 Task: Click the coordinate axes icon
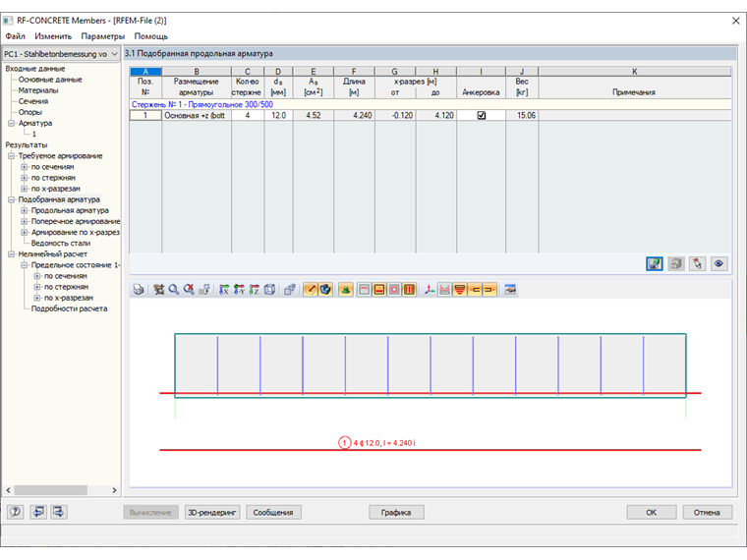[430, 290]
